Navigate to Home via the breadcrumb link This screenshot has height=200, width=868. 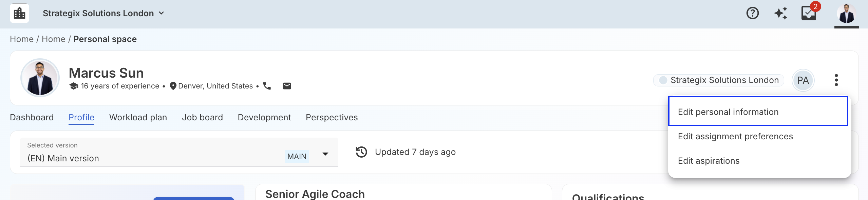22,39
